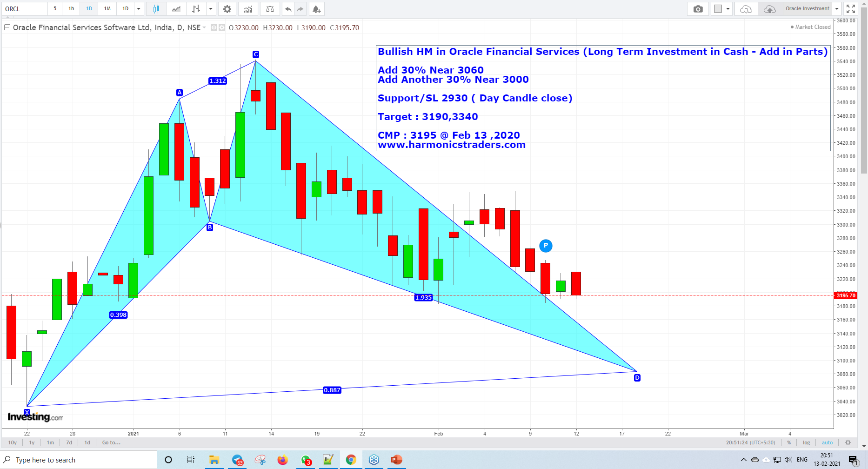
Task: Toggle fullscreen mode icon
Action: (x=851, y=9)
